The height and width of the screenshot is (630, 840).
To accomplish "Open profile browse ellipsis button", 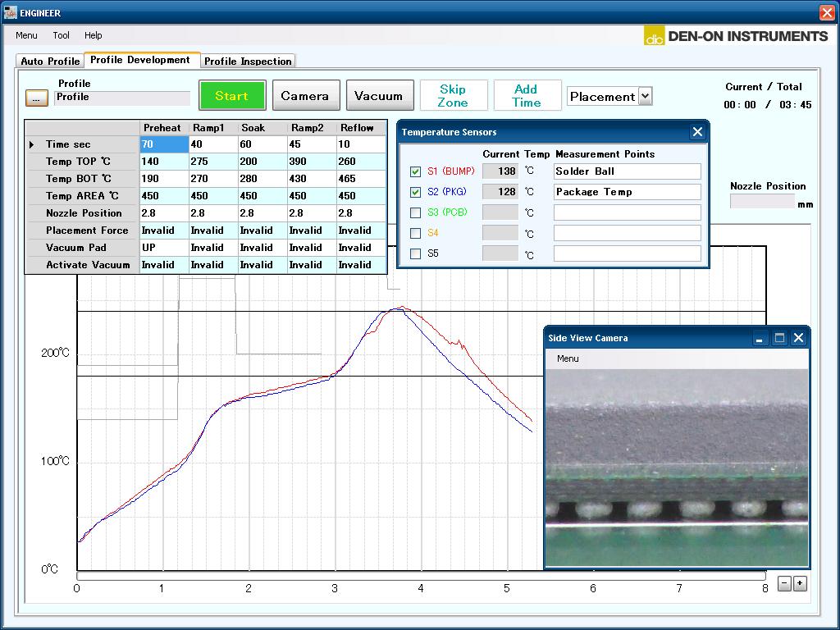I will click(37, 98).
